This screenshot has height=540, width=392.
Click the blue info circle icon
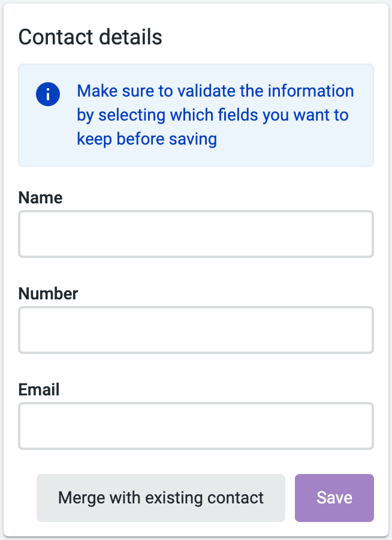pos(48,94)
